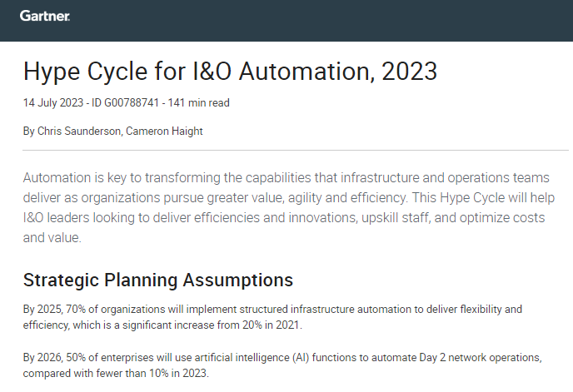Viewport: 573px width, 392px height.
Task: Click the Strategic Planning Assumptions heading
Action: click(x=158, y=280)
